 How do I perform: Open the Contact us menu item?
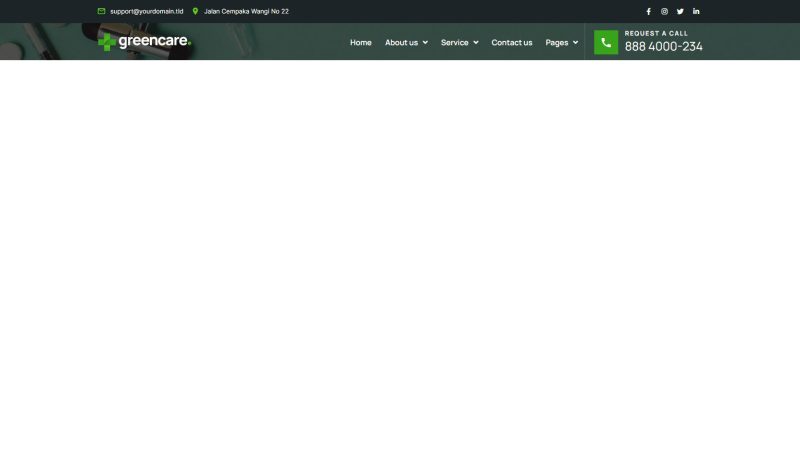tap(512, 43)
